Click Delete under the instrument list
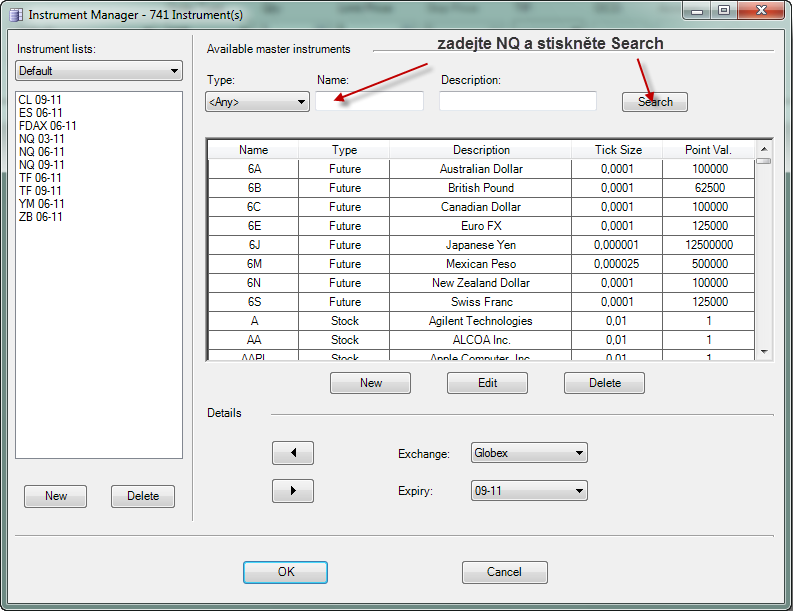The width and height of the screenshot is (793, 611). (x=143, y=496)
